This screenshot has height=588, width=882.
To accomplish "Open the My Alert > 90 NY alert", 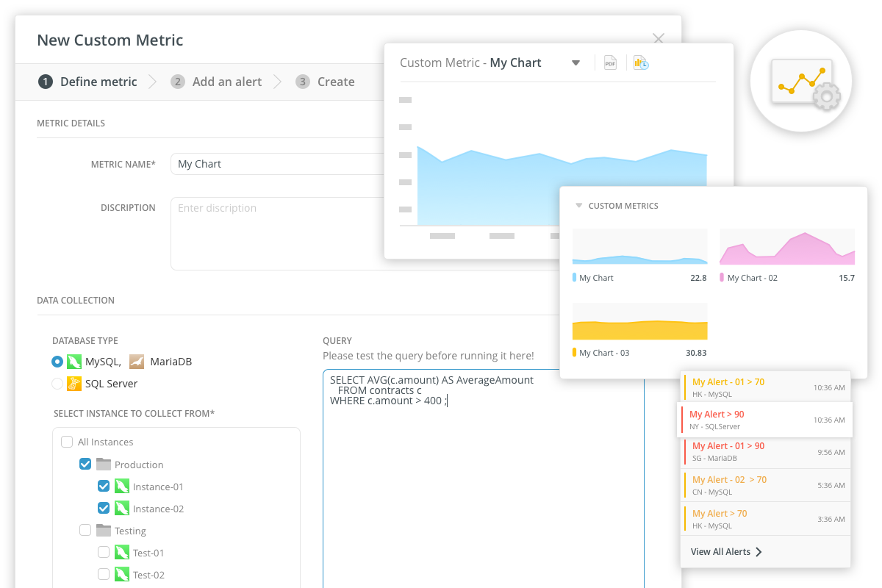I will [764, 420].
